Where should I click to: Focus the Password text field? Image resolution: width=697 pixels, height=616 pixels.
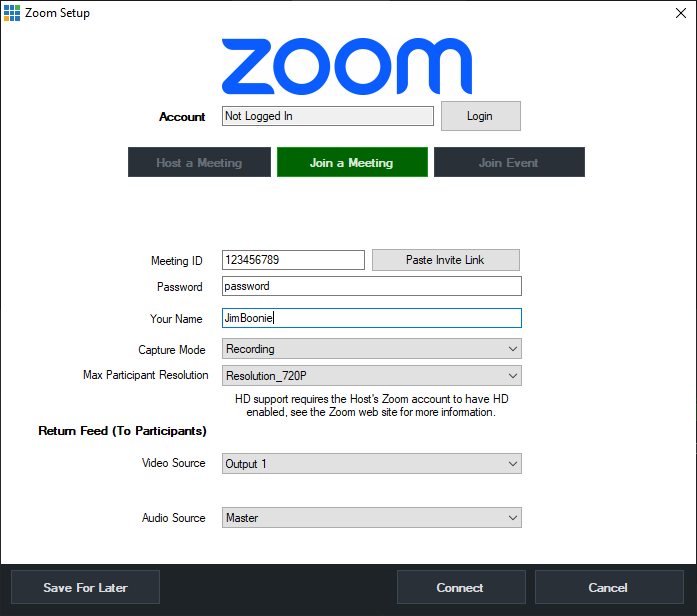pos(371,286)
